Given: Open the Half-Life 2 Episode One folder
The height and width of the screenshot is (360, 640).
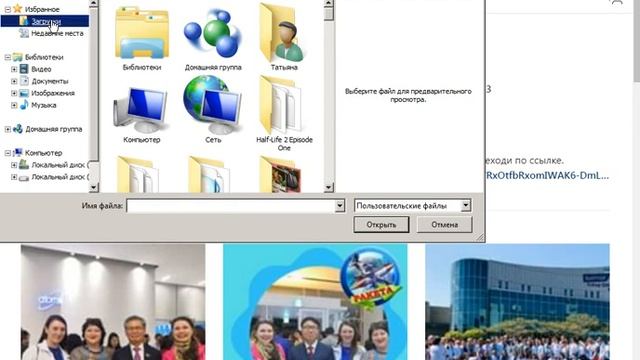Looking at the screenshot, I should [284, 112].
